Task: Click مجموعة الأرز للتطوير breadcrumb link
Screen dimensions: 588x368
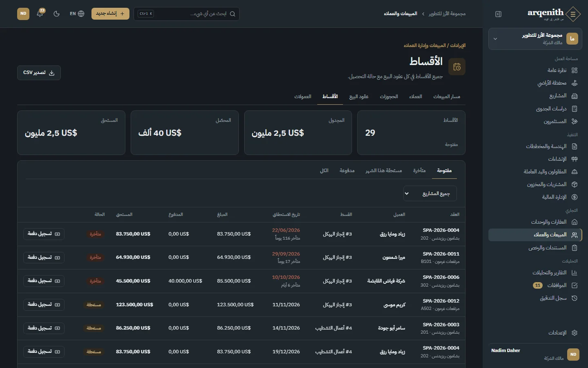Action: (x=447, y=13)
